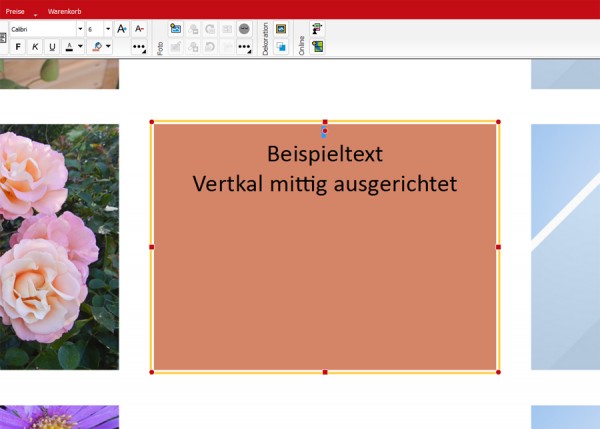Increase font size with A+ icon
Viewport: 600px width, 429px height.
(x=122, y=29)
